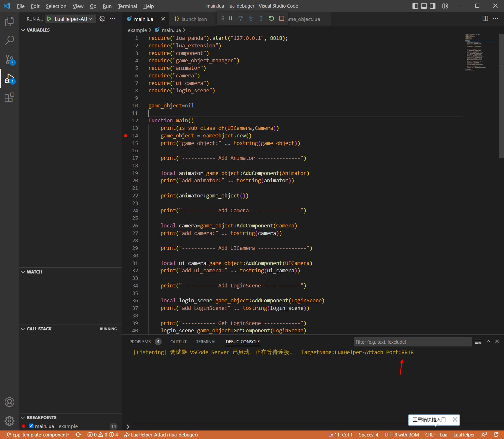Screen dimensions: 504x439
Task: Open the Extensions view icon
Action: [x=9, y=97]
